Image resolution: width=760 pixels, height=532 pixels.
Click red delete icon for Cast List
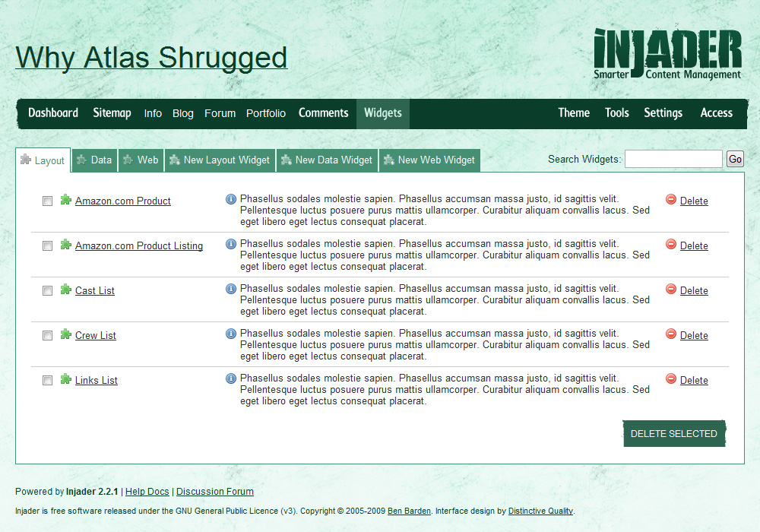(x=671, y=290)
